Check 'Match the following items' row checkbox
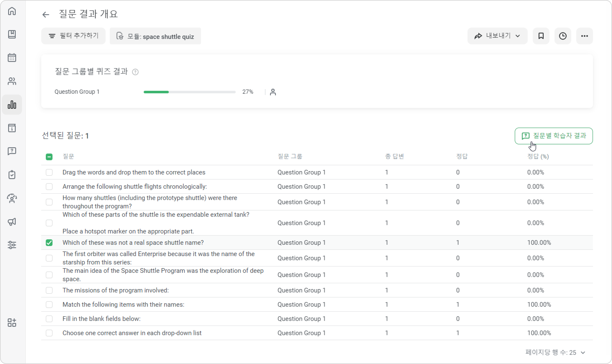This screenshot has height=364, width=612. tap(49, 305)
